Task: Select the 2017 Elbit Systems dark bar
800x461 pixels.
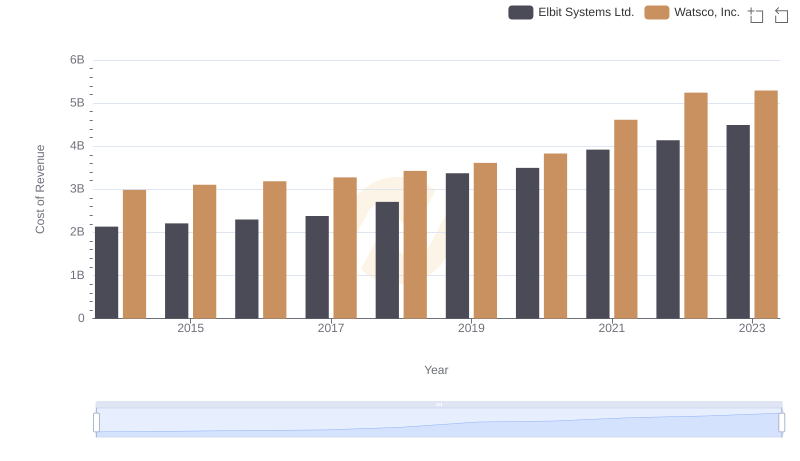Action: [317, 267]
